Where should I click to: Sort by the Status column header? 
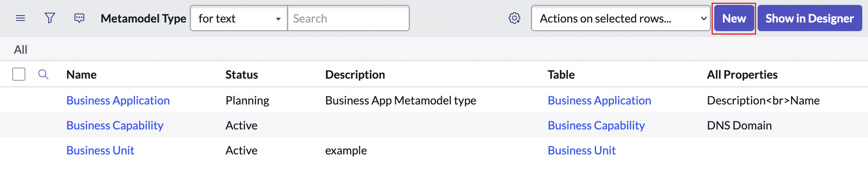[x=241, y=75]
